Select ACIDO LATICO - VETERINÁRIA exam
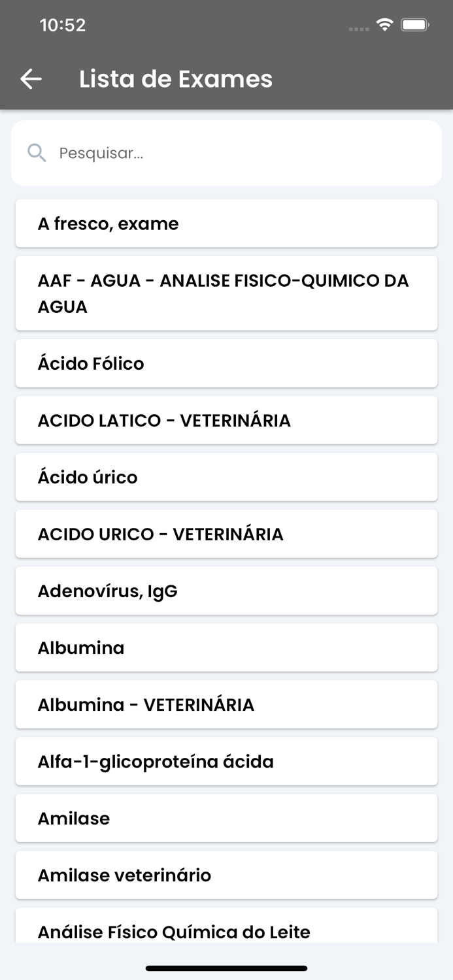This screenshot has height=980, width=453. [226, 420]
